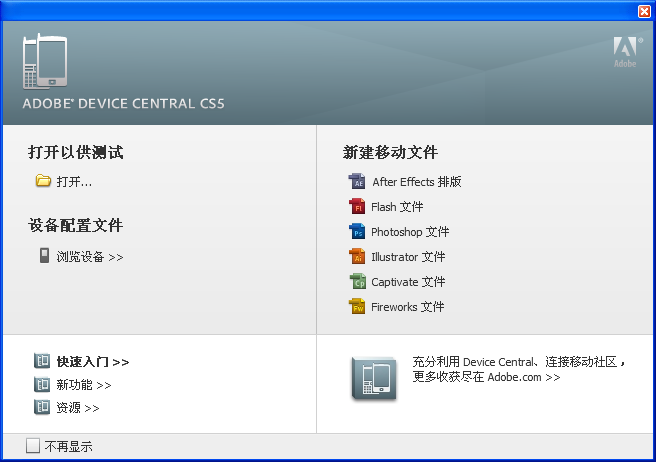Create a new Photoshop 文件

(x=410, y=232)
